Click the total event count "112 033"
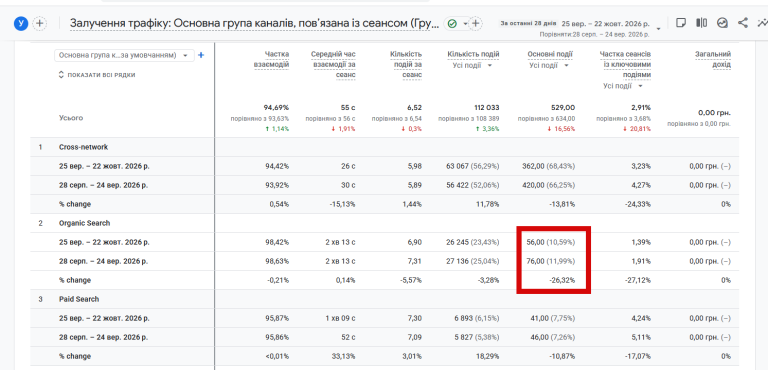Viewport: 768px width, 370px height. (x=485, y=107)
